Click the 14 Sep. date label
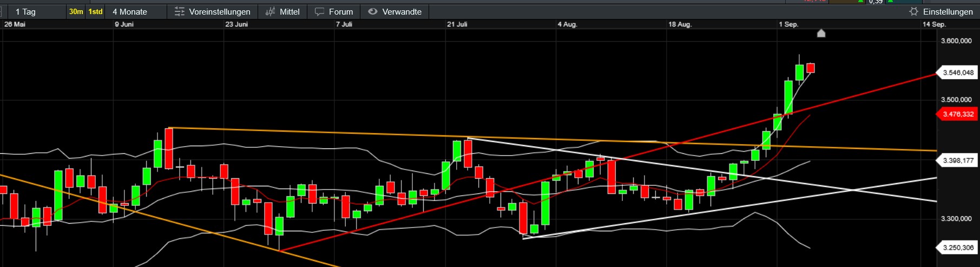This screenshot has height=267, width=980. (934, 24)
